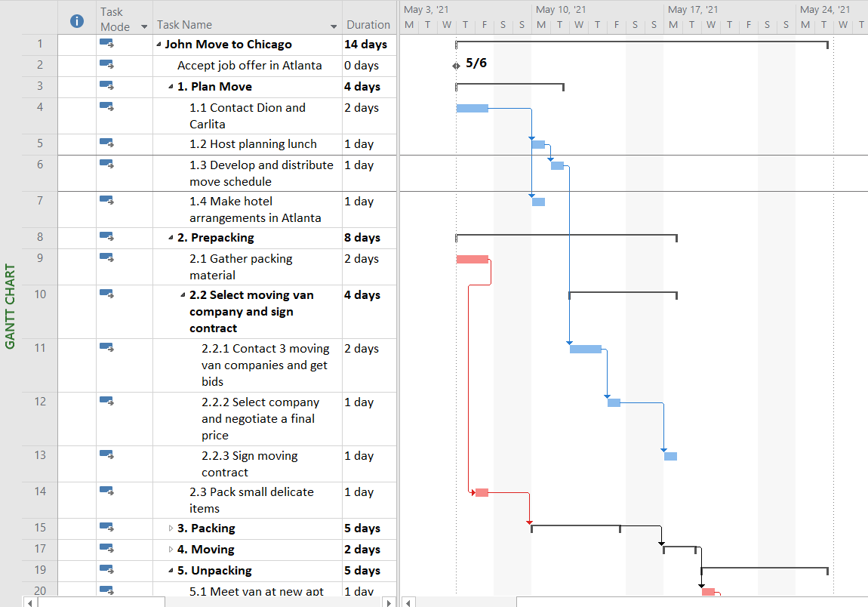The width and height of the screenshot is (868, 607).
Task: Click the "5/6" milestone diamond marker
Action: point(456,65)
